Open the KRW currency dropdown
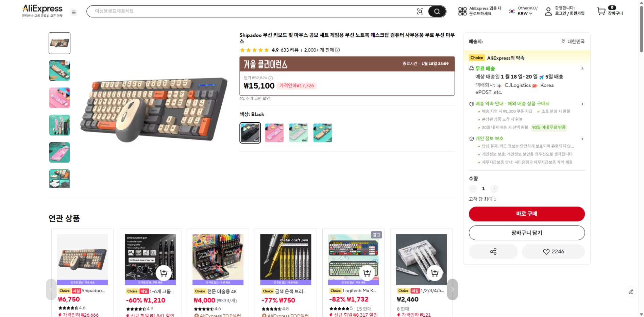The image size is (644, 317). pos(525,14)
